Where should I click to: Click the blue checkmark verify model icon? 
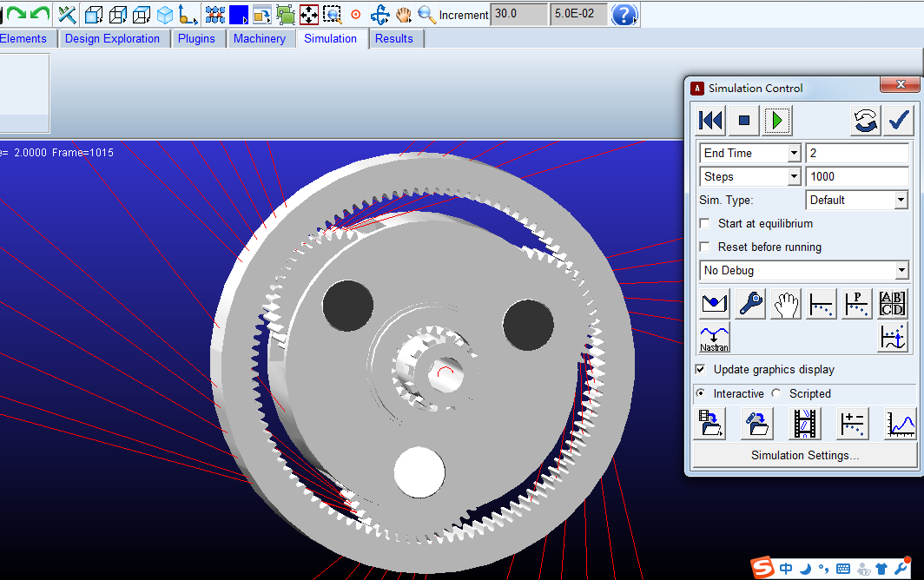coord(898,121)
